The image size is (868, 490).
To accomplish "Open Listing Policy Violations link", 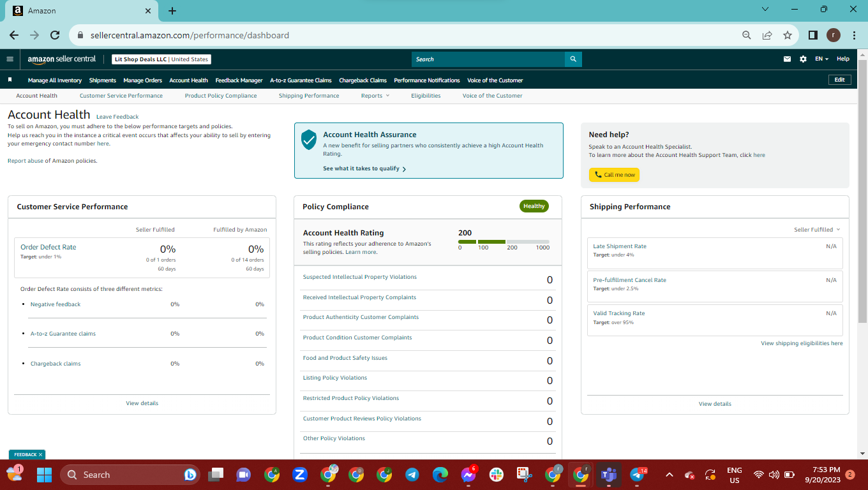I will [x=335, y=378].
